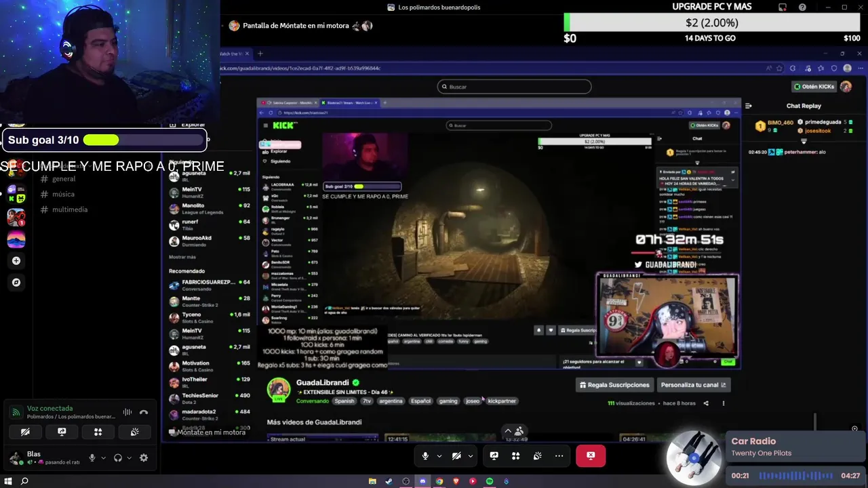Screen dimensions: 868x488
Task: Open more options ellipsis in call bar
Action: pos(559,456)
